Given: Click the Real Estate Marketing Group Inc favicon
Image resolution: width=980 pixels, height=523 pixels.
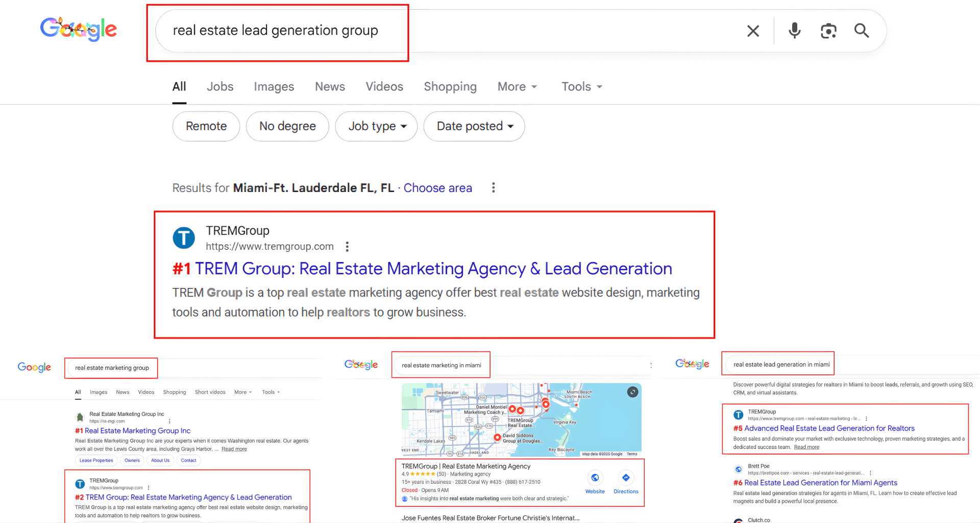Looking at the screenshot, I should click(x=80, y=417).
